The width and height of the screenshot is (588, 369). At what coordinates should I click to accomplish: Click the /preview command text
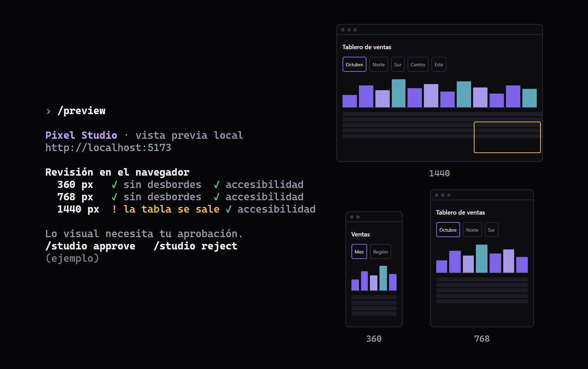pos(81,111)
